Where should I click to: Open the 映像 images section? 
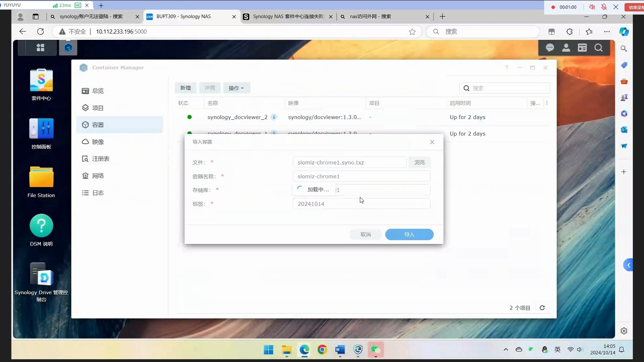coord(120,142)
